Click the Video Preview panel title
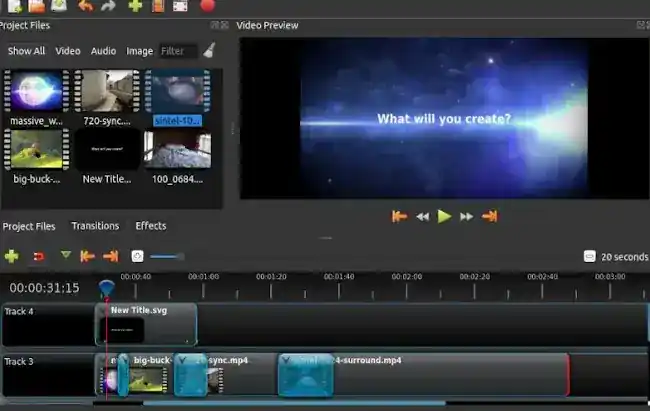The height and width of the screenshot is (411, 650). click(267, 25)
